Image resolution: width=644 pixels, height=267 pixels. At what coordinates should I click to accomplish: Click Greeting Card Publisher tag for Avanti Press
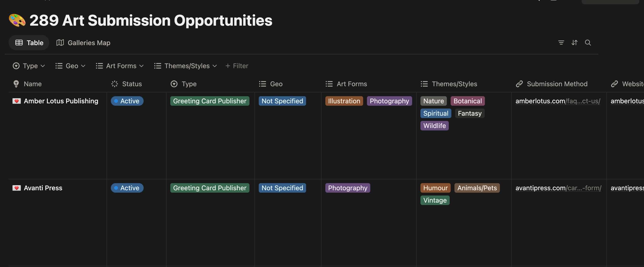210,188
